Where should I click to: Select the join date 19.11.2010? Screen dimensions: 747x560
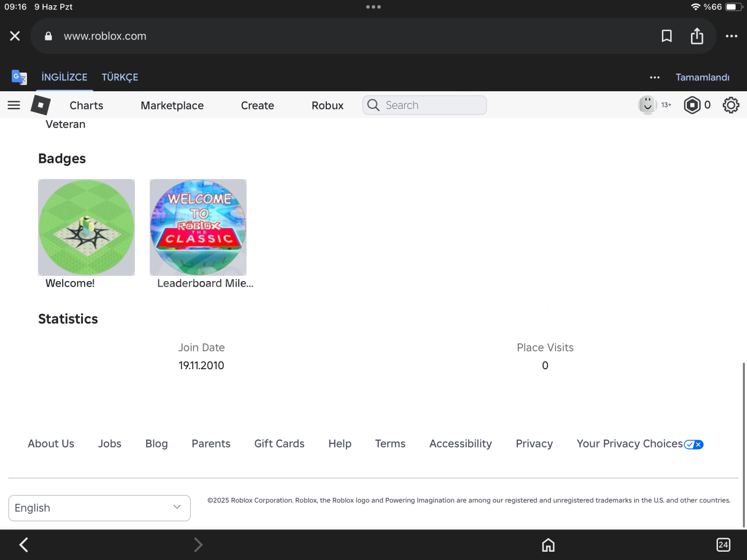pyautogui.click(x=201, y=366)
